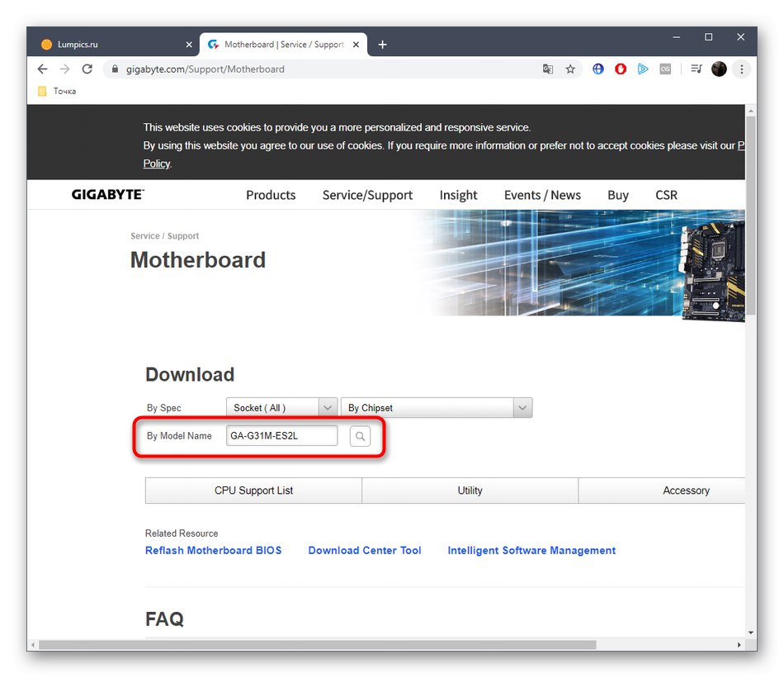Open a new browser tab
This screenshot has width=784, height=678.
click(382, 45)
